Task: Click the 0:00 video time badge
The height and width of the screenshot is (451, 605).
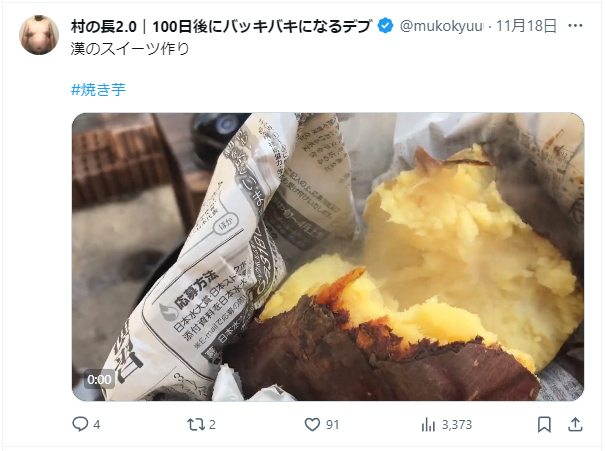Action: (99, 380)
